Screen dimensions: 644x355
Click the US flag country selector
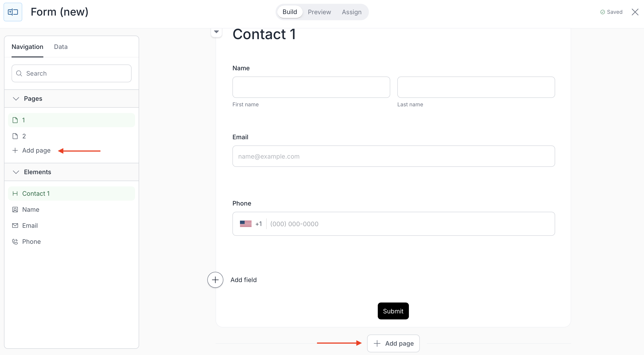246,224
